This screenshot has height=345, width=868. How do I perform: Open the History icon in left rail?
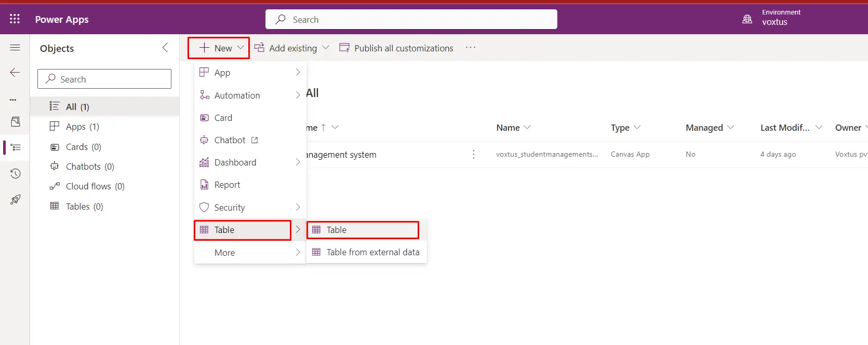[x=15, y=173]
